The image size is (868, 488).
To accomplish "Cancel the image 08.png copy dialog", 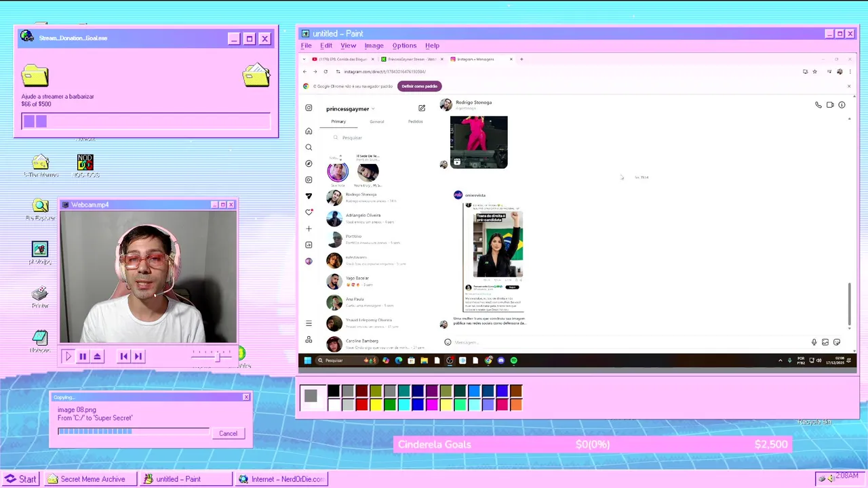I will tap(228, 434).
